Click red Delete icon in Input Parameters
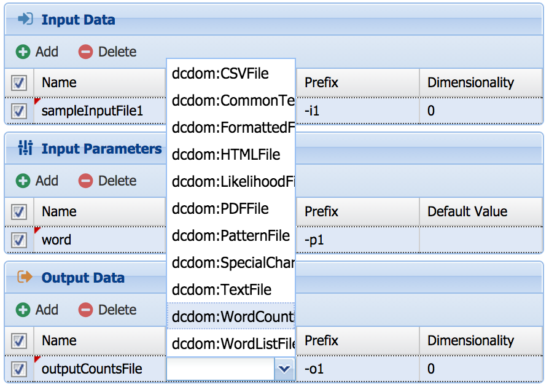Image resolution: width=549 pixels, height=392 pixels. [x=85, y=181]
